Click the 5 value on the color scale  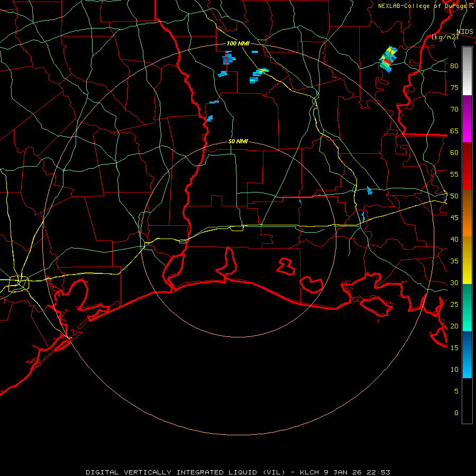(x=456, y=391)
